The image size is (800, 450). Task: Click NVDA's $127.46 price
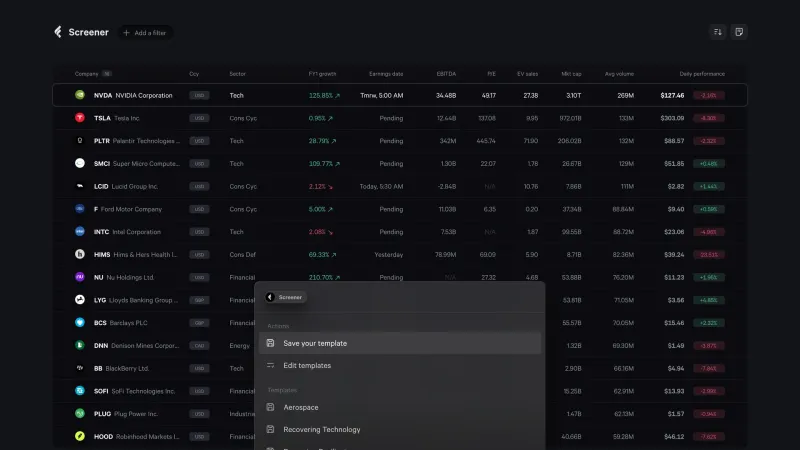coord(672,95)
